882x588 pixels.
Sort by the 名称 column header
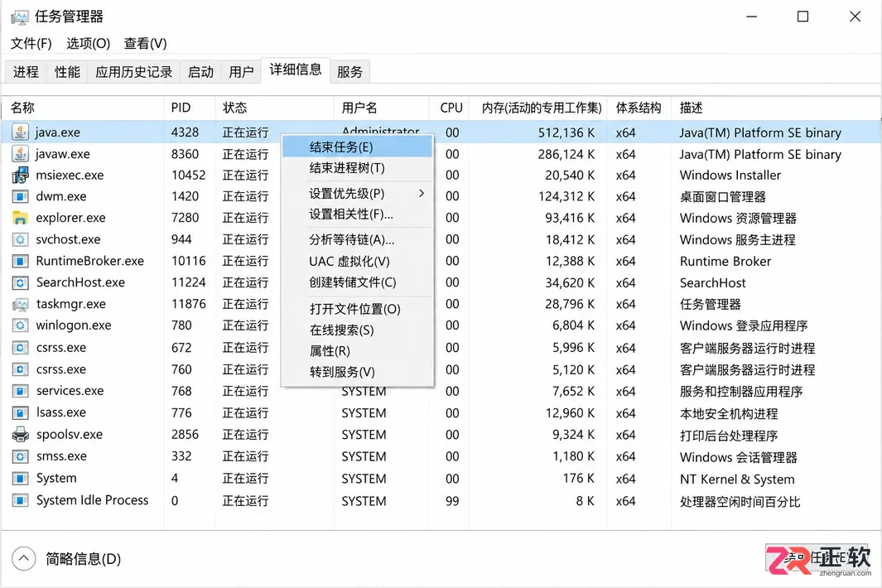(x=84, y=108)
